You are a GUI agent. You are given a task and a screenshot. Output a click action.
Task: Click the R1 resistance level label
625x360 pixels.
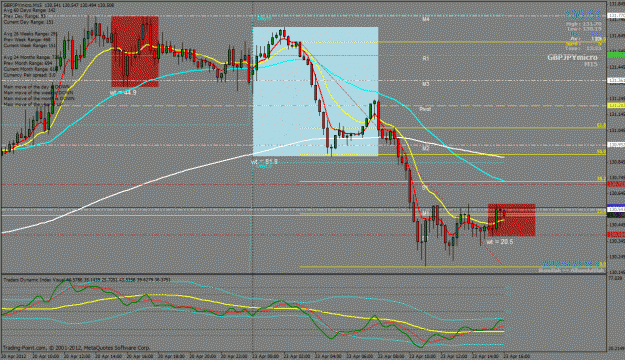point(426,58)
